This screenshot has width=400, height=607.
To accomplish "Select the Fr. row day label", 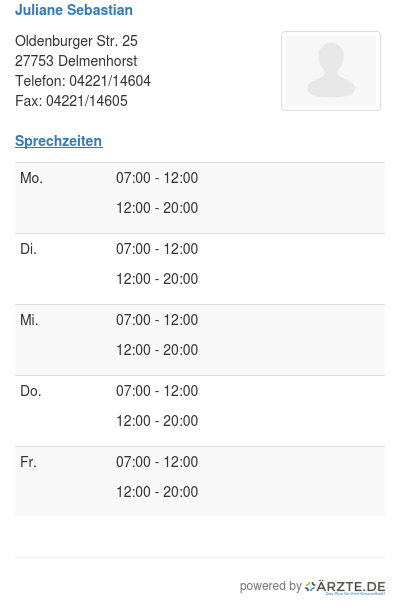I will tap(28, 462).
